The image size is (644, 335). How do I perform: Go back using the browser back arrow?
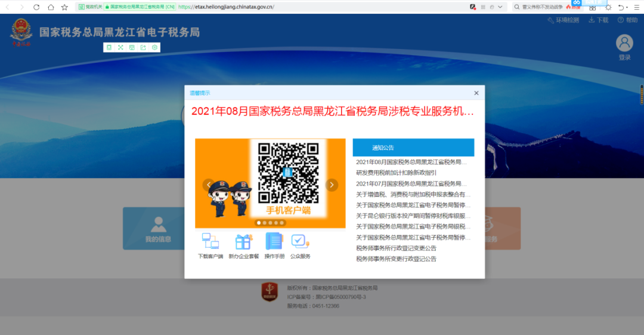[x=7, y=7]
